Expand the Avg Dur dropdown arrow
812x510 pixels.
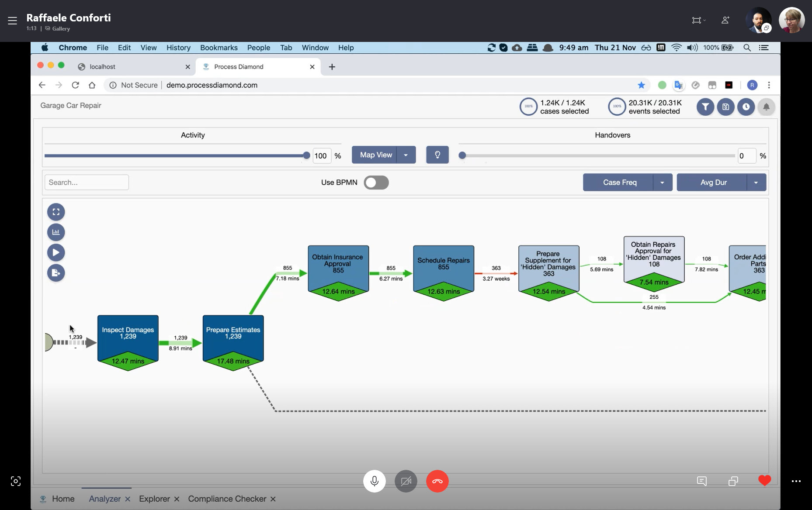pyautogui.click(x=756, y=183)
